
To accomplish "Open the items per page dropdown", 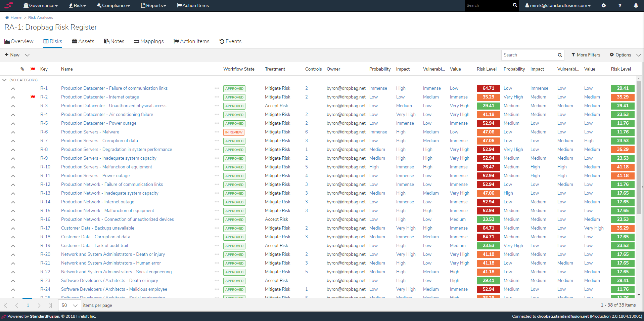I will (x=70, y=306).
